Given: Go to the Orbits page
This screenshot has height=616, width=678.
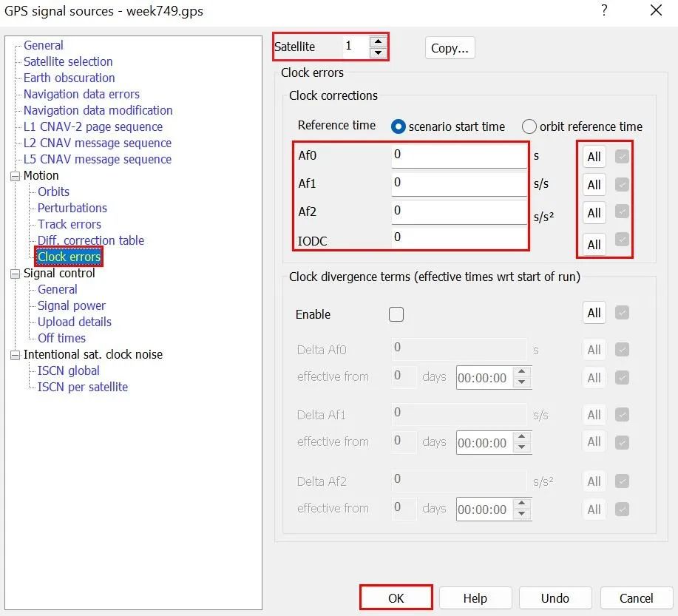Looking at the screenshot, I should point(53,192).
